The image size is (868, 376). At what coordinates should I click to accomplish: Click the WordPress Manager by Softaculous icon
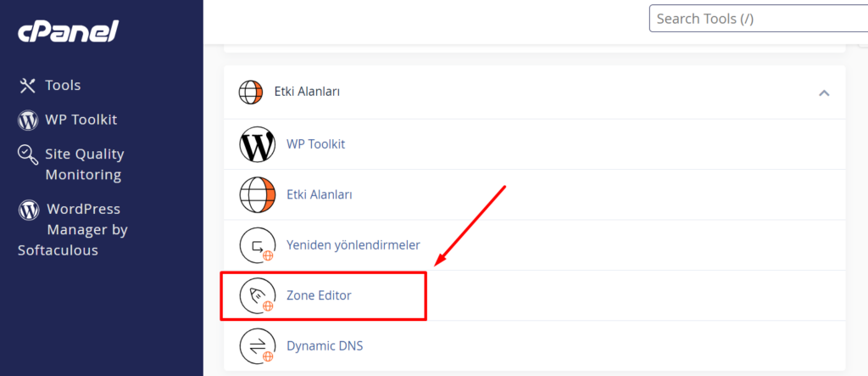point(28,210)
